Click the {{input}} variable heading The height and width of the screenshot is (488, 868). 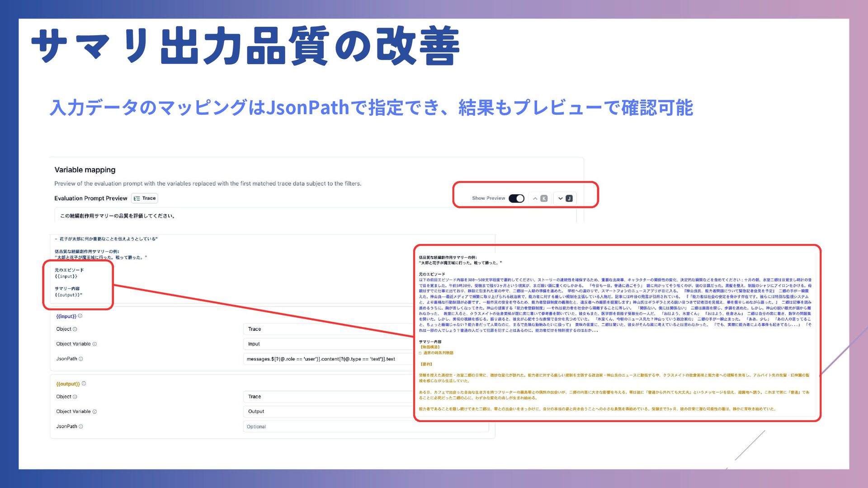[66, 316]
